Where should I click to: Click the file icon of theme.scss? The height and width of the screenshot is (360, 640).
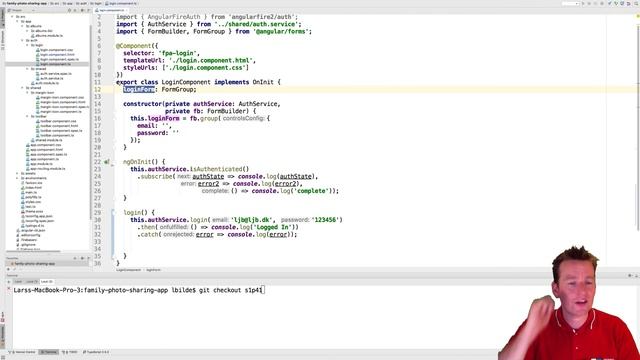point(23,211)
